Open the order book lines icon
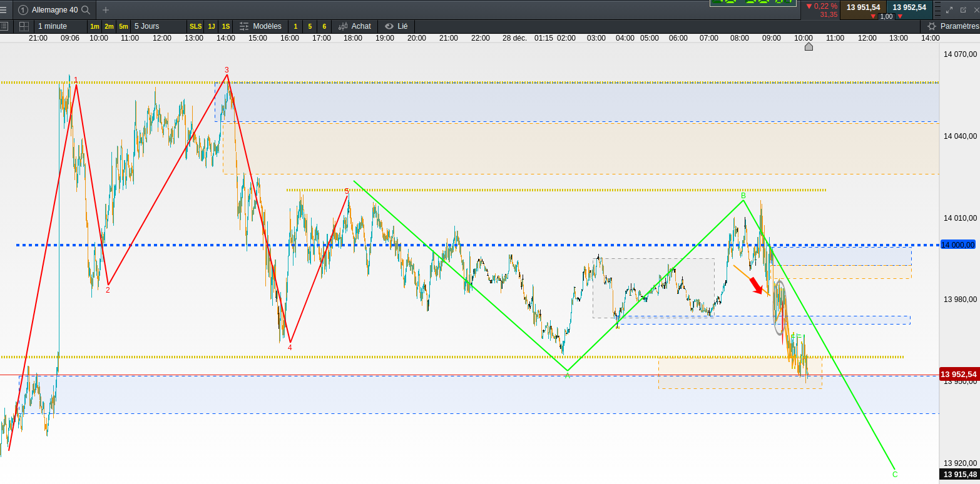This screenshot has width=980, height=484. click(x=937, y=9)
